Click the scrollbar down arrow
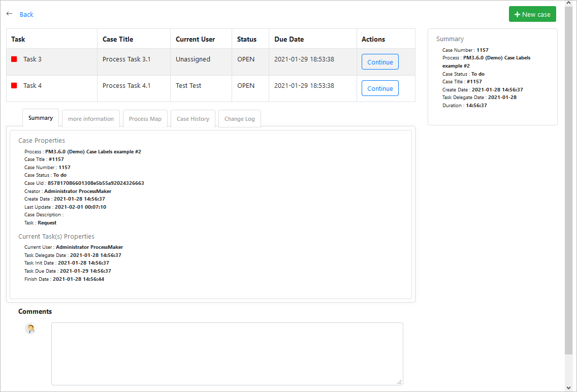 click(569, 387)
